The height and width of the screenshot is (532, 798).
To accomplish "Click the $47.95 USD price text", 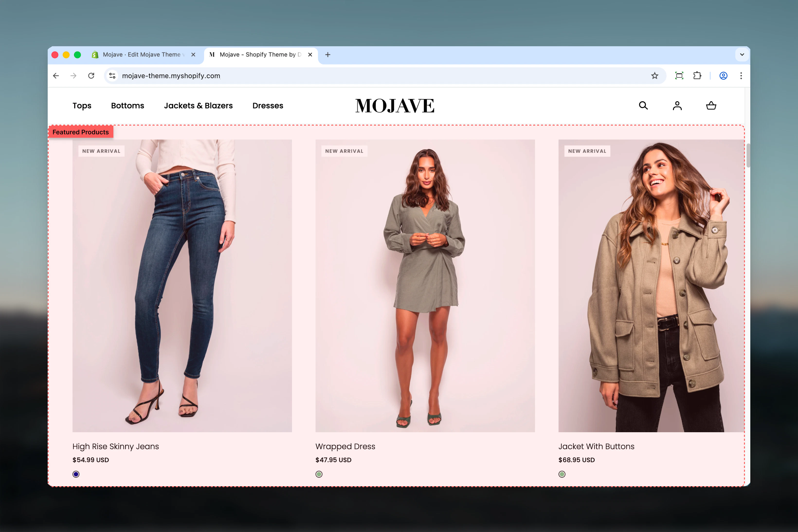I will tap(333, 460).
